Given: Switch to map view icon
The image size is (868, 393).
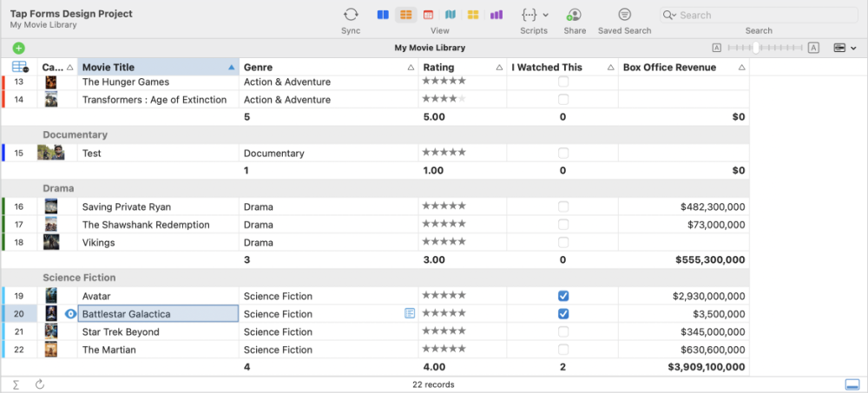Looking at the screenshot, I should 450,15.
